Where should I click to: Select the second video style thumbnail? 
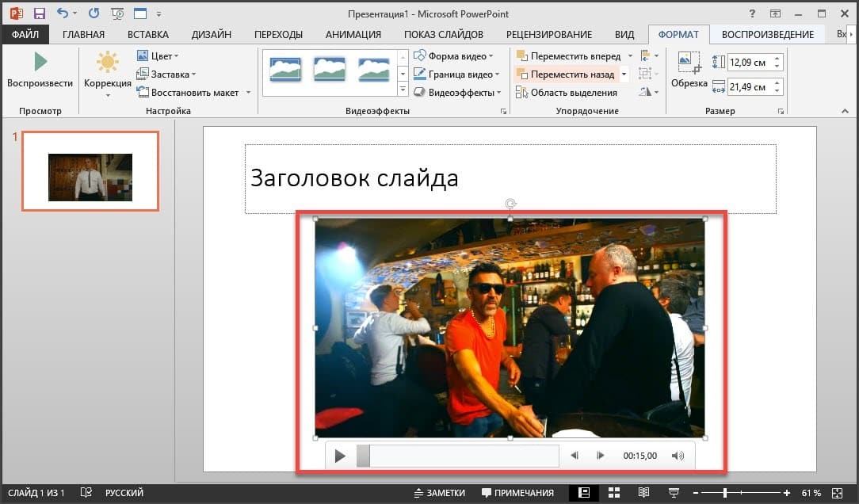click(x=330, y=70)
